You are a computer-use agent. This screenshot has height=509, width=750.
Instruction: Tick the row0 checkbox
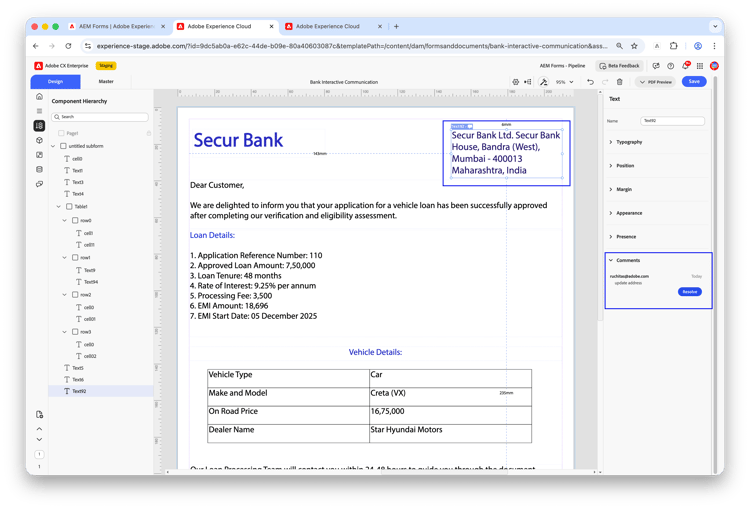click(x=75, y=220)
